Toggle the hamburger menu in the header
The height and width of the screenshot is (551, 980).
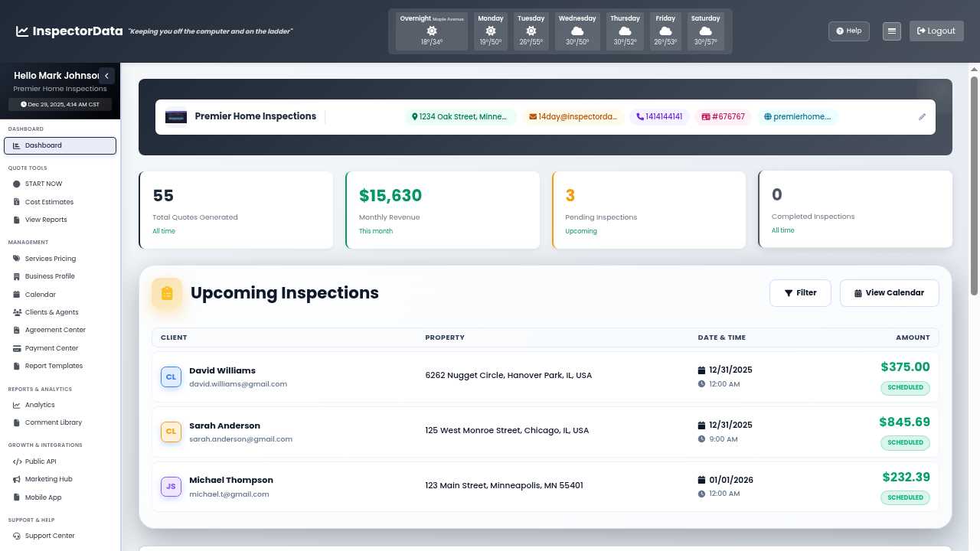click(x=891, y=31)
